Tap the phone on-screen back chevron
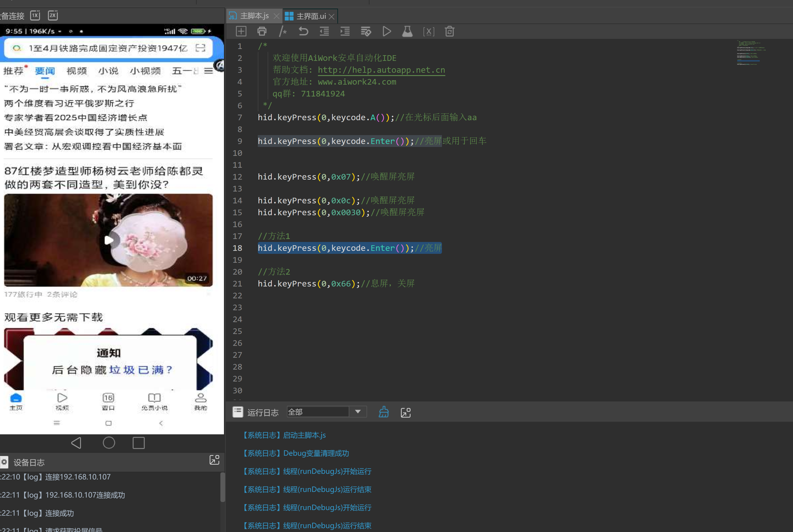This screenshot has height=532, width=793. [x=161, y=423]
